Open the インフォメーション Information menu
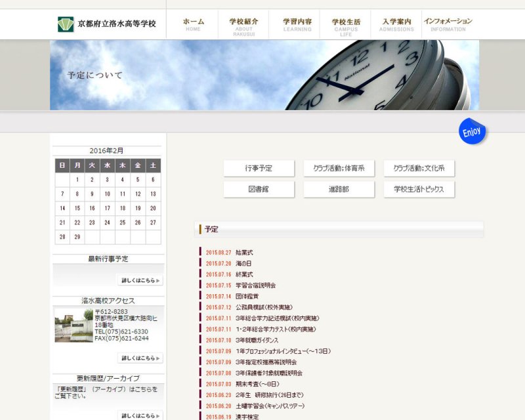The image size is (525, 420). pos(448,24)
